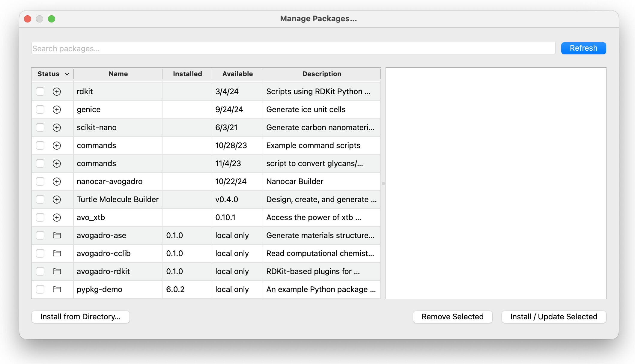Viewport: 635px width, 364px height.
Task: Click the plus icon next to avo_xtb
Action: click(57, 217)
